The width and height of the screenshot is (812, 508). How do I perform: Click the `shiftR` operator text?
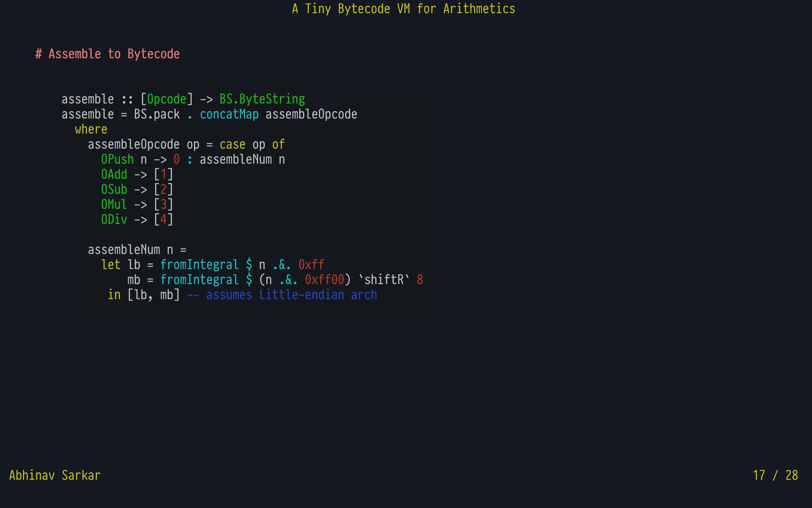click(x=384, y=280)
